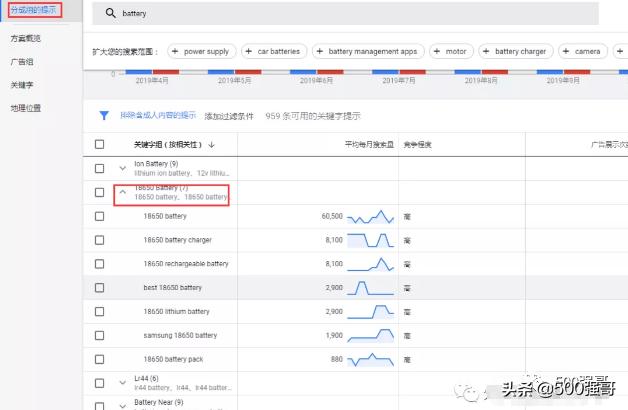Click plus icon on battery charger chip

[x=486, y=51]
